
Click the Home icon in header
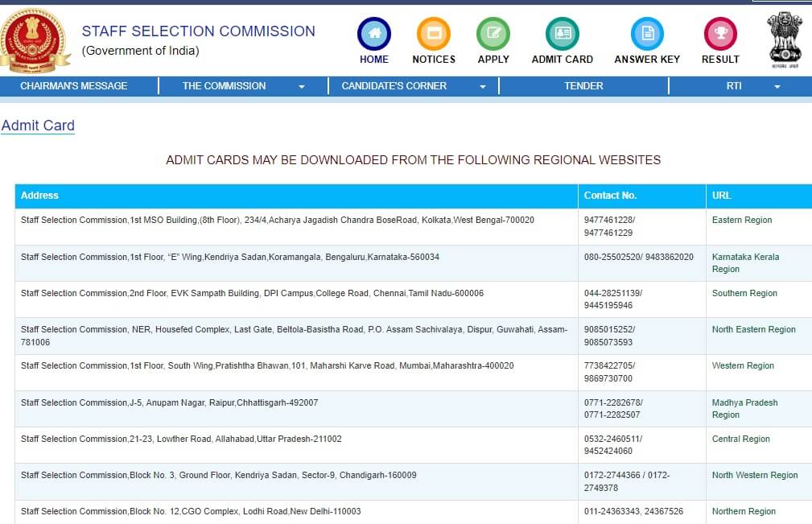[x=374, y=34]
